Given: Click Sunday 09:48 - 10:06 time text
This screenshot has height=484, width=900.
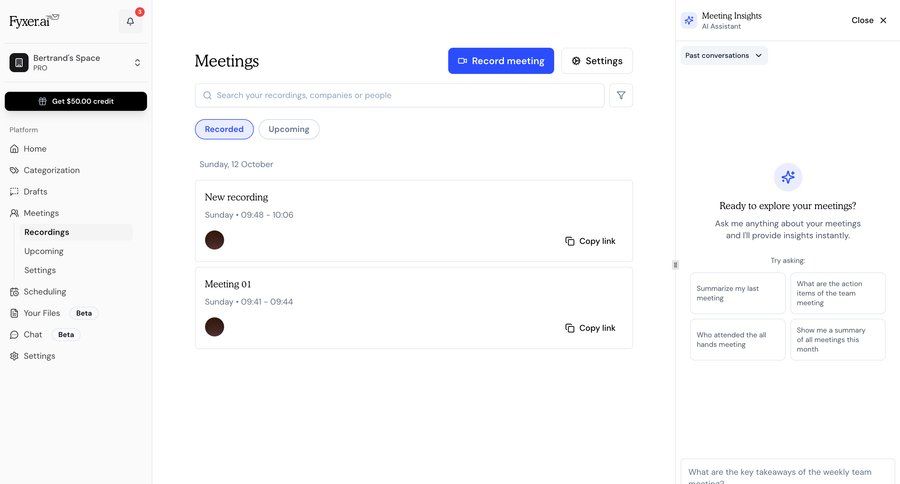Looking at the screenshot, I should coord(249,215).
